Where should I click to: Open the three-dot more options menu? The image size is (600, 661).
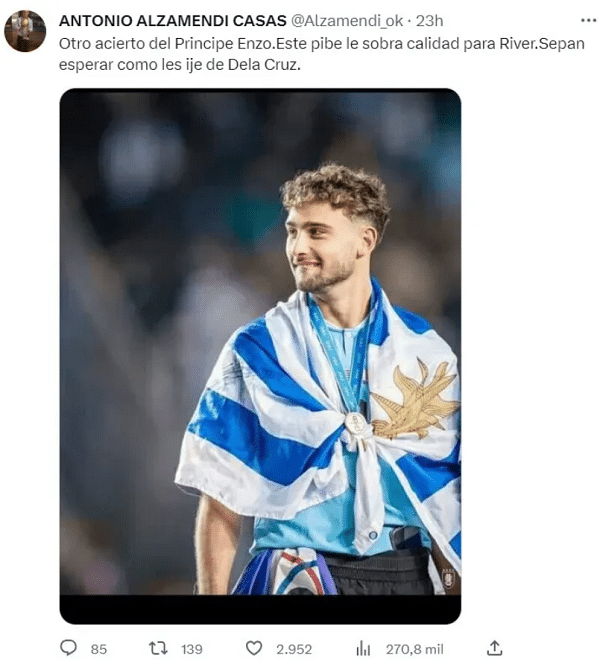pyautogui.click(x=588, y=21)
